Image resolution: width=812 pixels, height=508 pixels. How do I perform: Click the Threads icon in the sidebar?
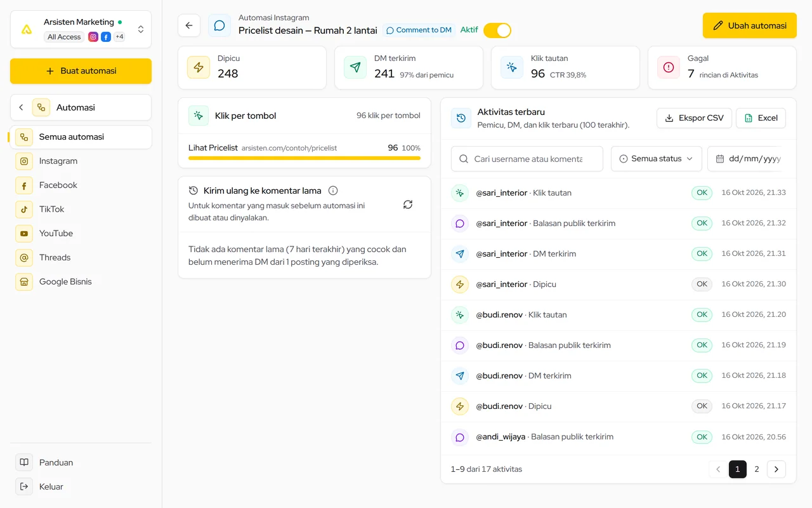(24, 258)
